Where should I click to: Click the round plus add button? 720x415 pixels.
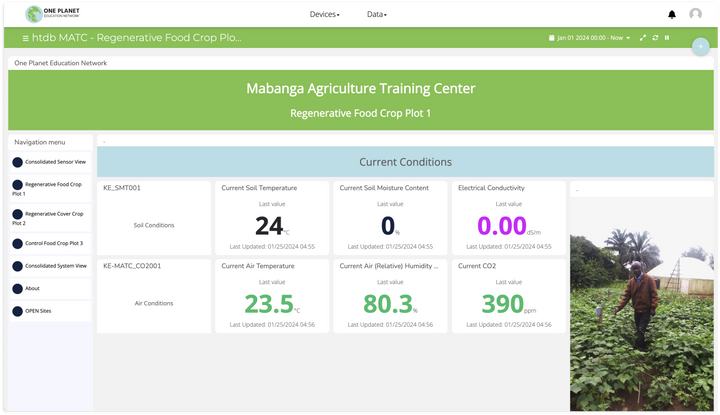point(701,46)
